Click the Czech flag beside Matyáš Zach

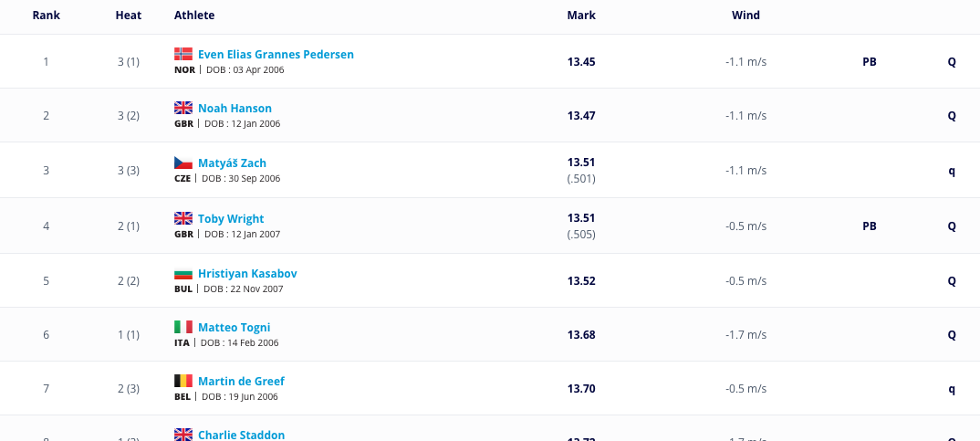[x=183, y=163]
